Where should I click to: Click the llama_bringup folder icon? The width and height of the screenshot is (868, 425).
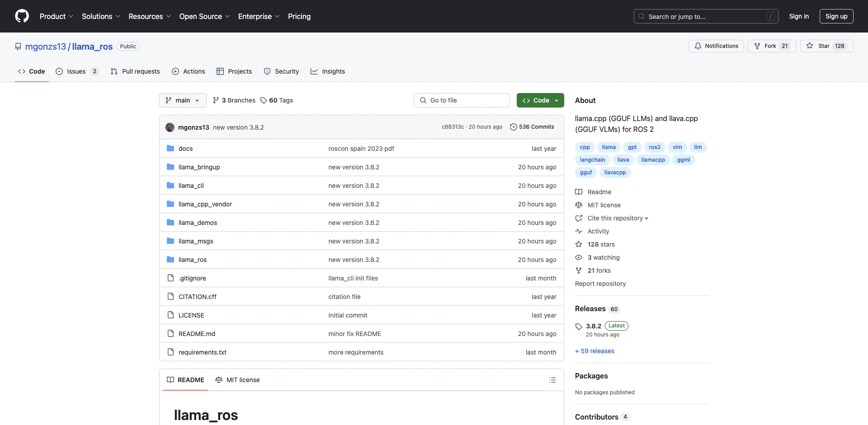[x=170, y=167]
